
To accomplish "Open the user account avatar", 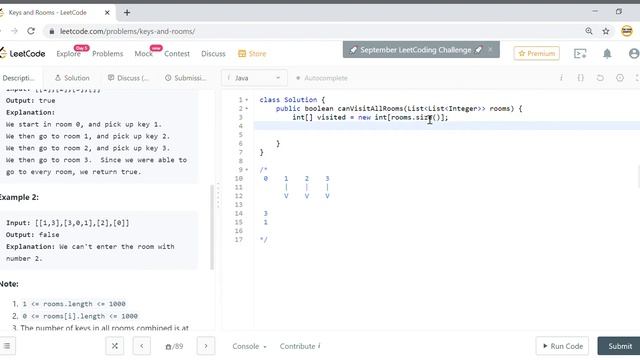I will tap(634, 53).
